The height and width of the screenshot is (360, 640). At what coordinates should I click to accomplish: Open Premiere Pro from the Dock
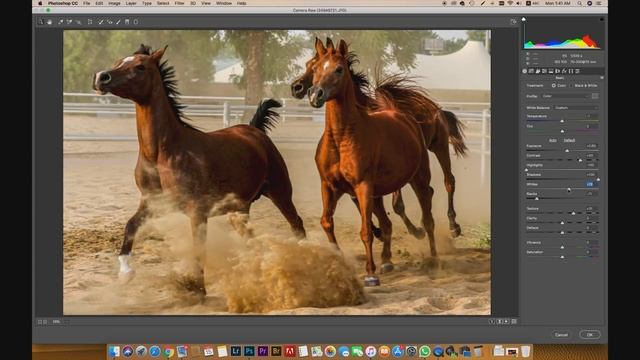pyautogui.click(x=263, y=351)
